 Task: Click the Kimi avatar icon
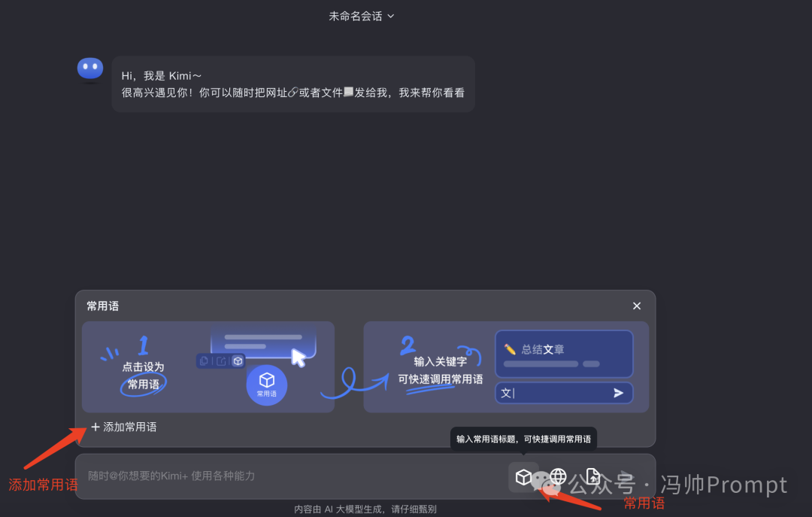click(x=90, y=69)
